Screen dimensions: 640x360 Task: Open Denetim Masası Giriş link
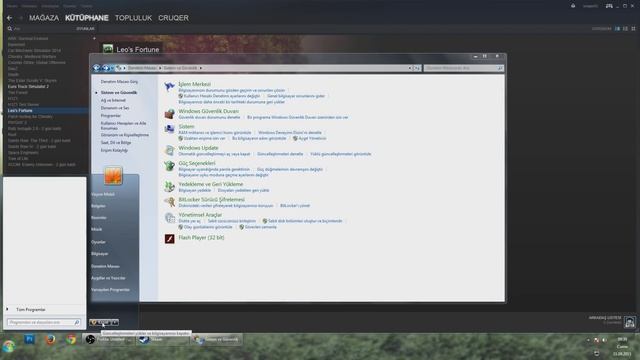tap(119, 82)
